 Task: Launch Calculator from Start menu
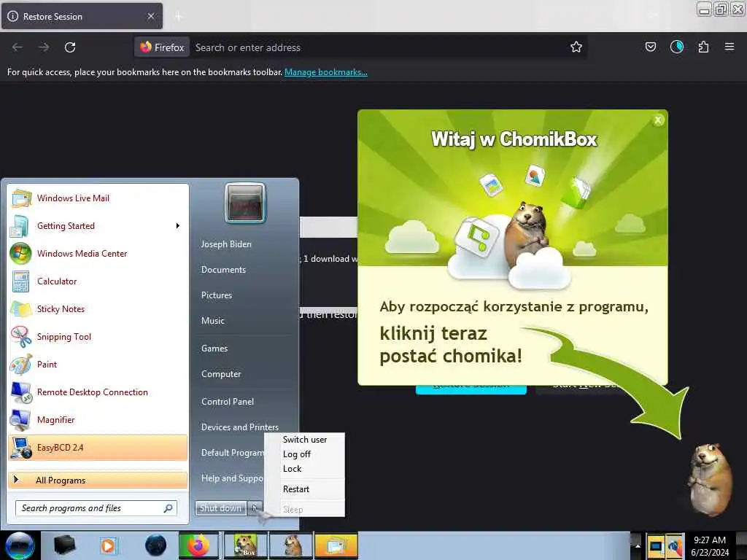(x=98, y=281)
